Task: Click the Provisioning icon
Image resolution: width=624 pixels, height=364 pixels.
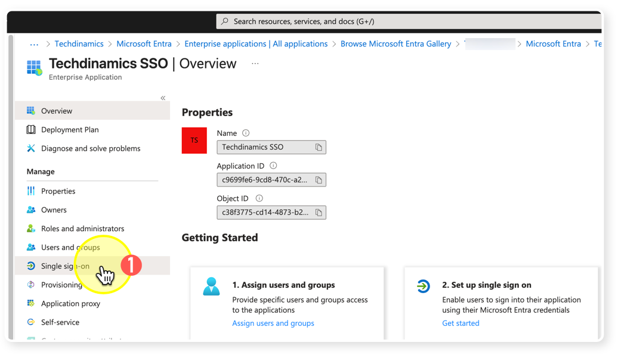Action: click(x=30, y=285)
